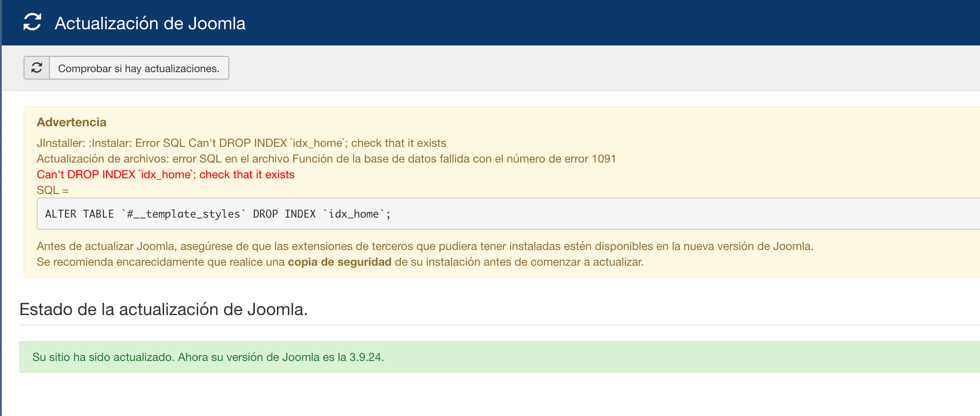Click the 'JInstaller: :Instalar: Error SQL' line
980x416 pixels.
[241, 143]
